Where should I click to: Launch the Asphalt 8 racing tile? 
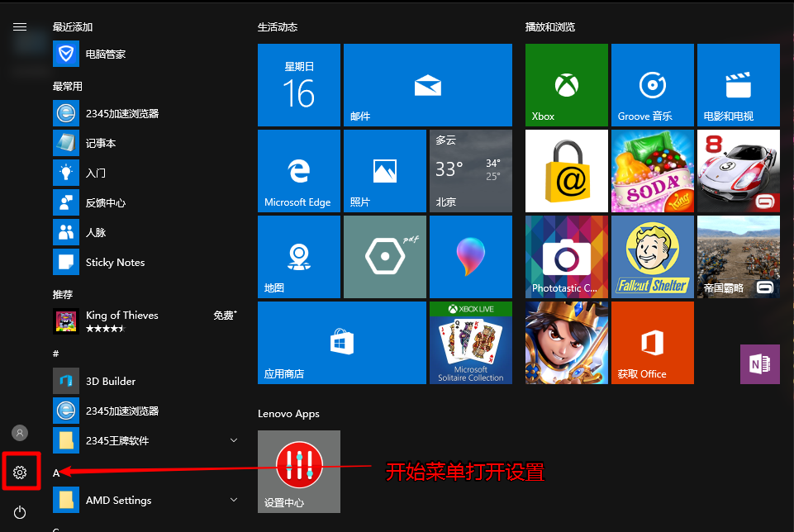click(739, 171)
